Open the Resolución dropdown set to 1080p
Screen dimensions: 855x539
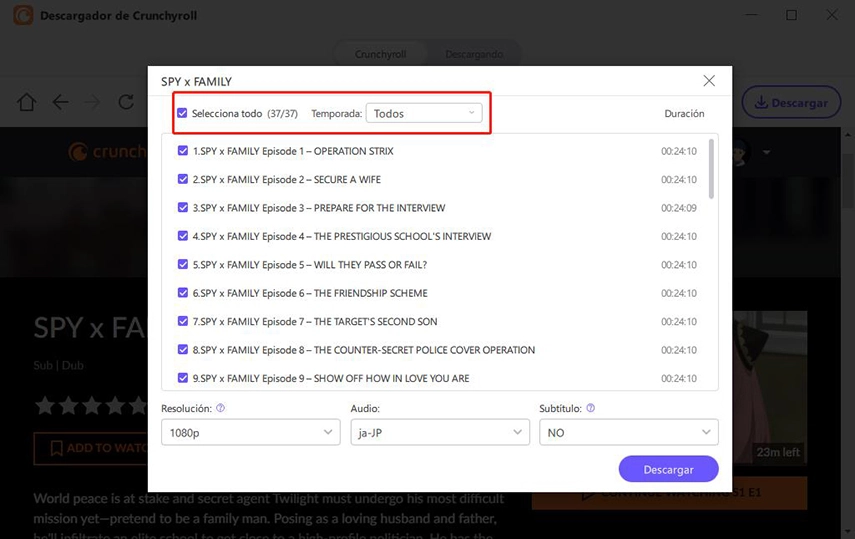[251, 432]
